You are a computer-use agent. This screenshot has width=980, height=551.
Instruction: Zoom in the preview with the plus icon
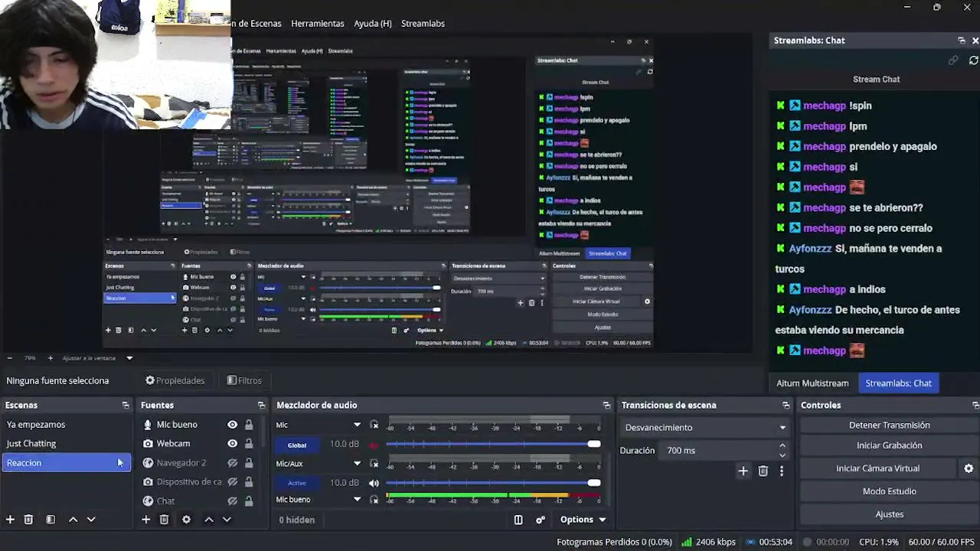[51, 358]
